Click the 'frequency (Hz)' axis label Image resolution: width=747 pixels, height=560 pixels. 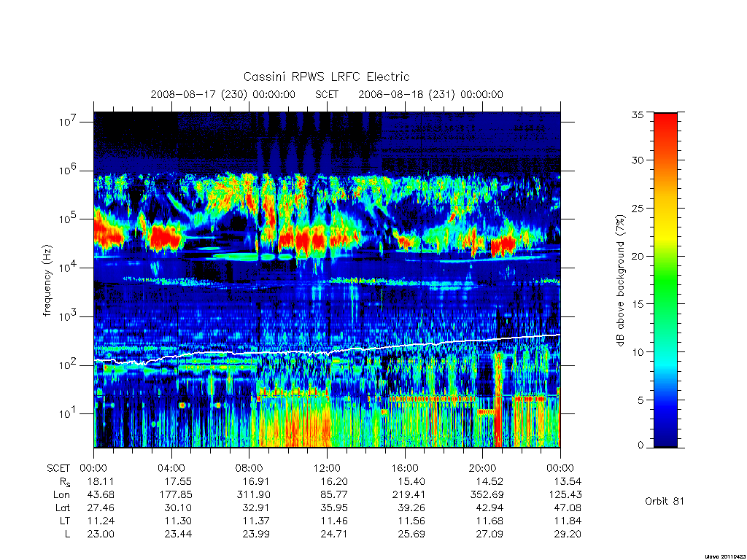[x=47, y=281]
